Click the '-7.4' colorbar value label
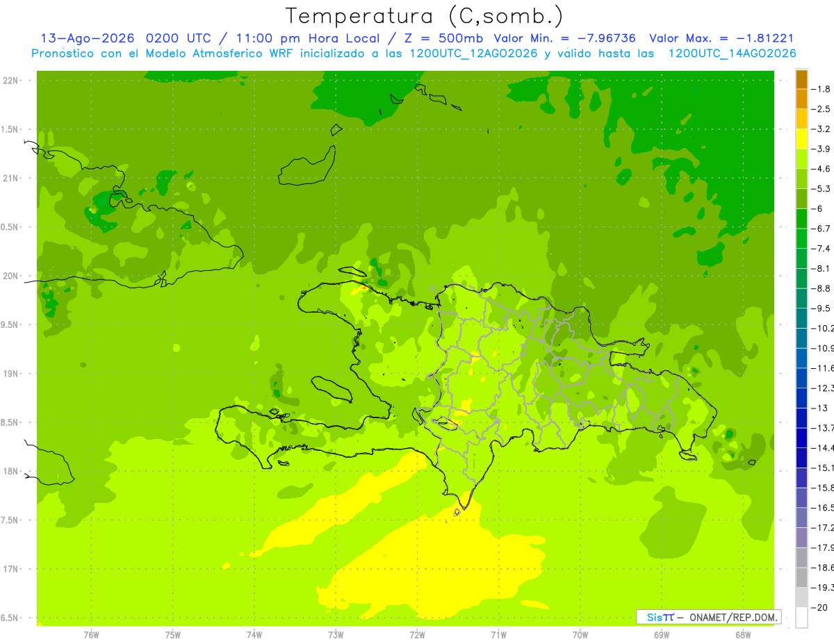The image size is (834, 644). pyautogui.click(x=821, y=249)
